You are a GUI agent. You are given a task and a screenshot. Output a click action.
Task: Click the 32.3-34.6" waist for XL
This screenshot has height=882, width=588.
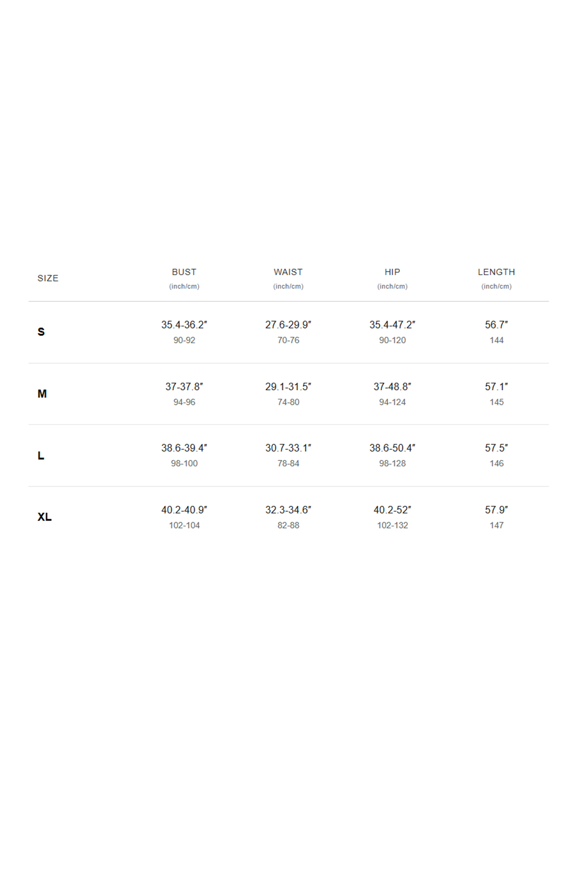click(x=288, y=510)
